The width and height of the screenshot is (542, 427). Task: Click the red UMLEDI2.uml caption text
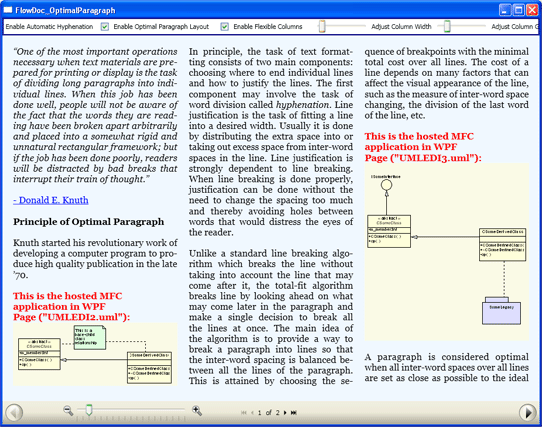click(72, 306)
